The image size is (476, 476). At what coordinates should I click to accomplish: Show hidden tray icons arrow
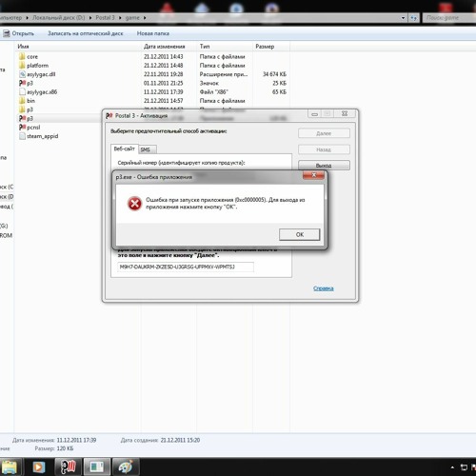click(x=452, y=467)
